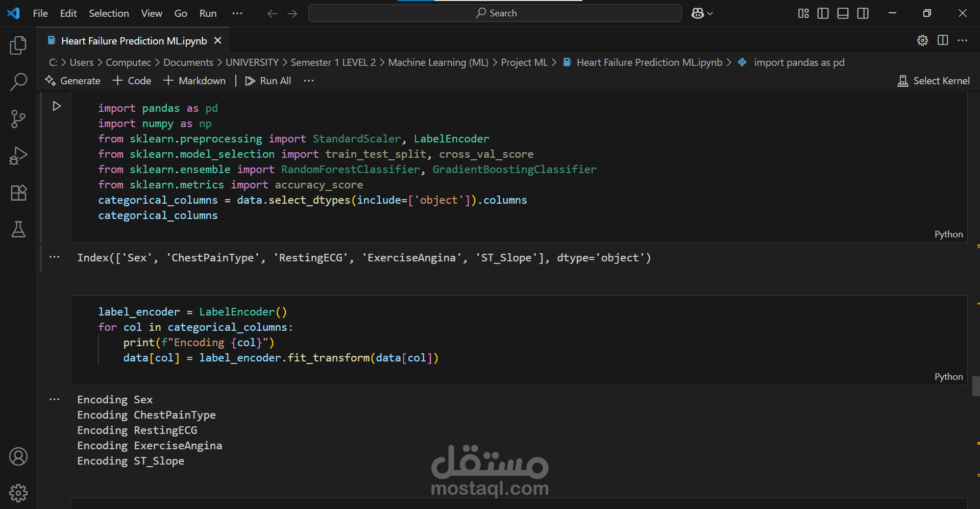Open the Copilot dropdown chevron
The image size is (980, 509).
[x=710, y=14]
